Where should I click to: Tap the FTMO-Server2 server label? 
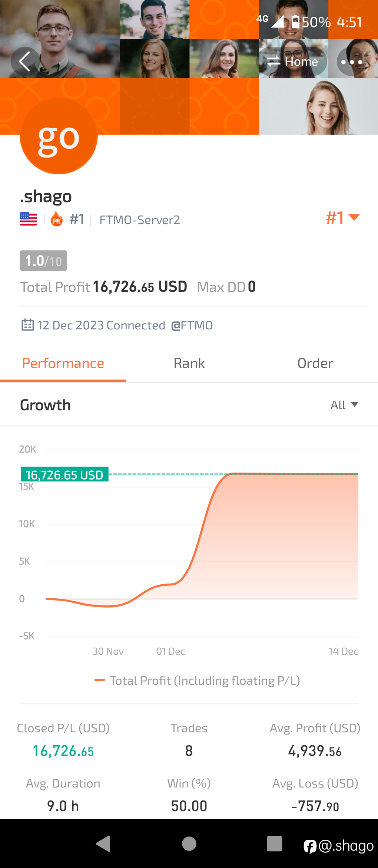pyautogui.click(x=140, y=220)
